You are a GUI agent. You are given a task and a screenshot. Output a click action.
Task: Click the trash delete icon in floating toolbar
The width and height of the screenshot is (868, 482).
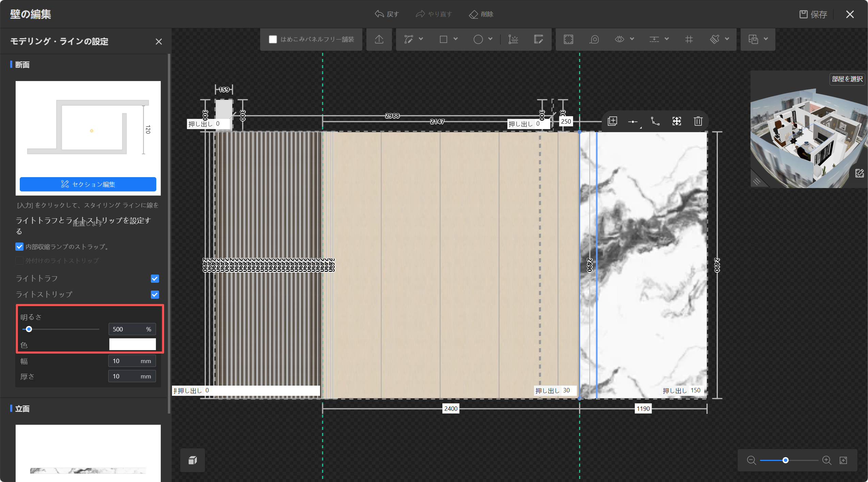(698, 121)
